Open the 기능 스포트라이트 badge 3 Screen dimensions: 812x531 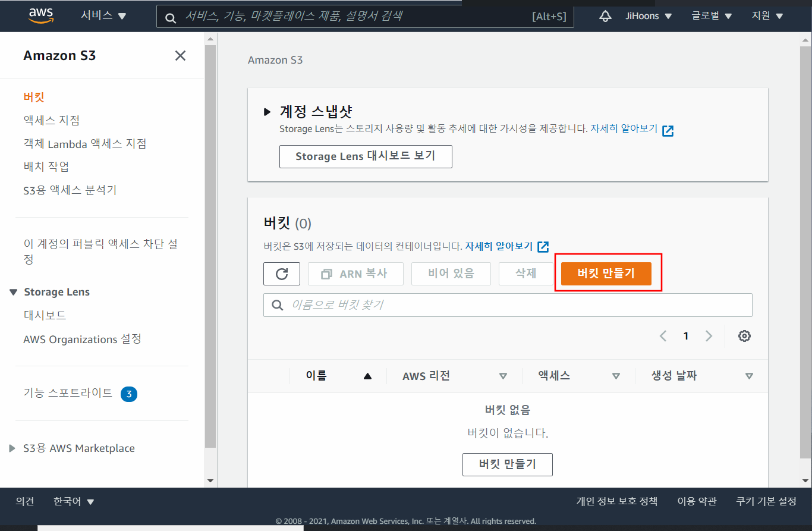click(x=129, y=394)
